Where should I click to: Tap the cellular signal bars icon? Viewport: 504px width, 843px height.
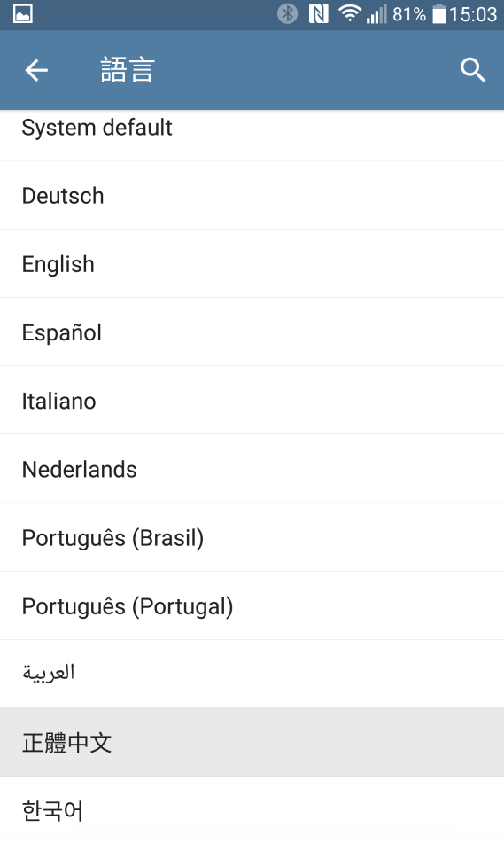[x=376, y=14]
